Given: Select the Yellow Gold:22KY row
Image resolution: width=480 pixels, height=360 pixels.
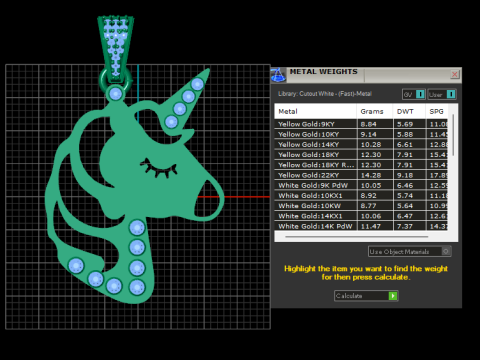Looking at the screenshot, I should tap(361, 175).
